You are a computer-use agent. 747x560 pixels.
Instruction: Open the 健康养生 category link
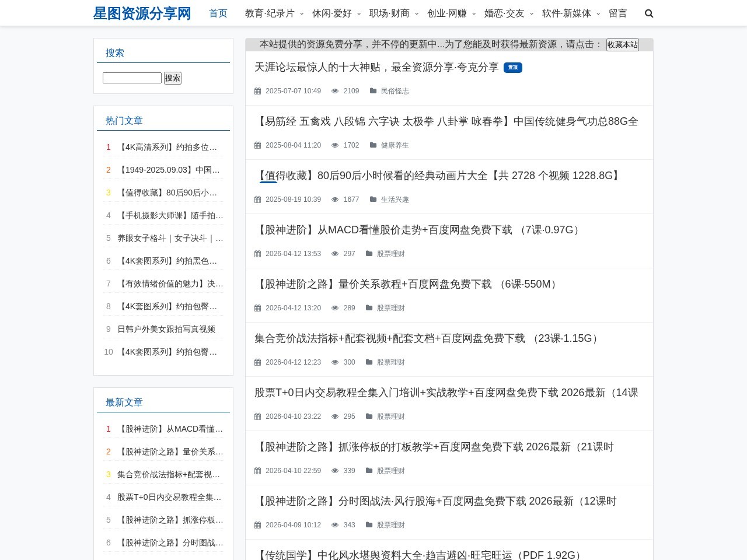pos(395,145)
